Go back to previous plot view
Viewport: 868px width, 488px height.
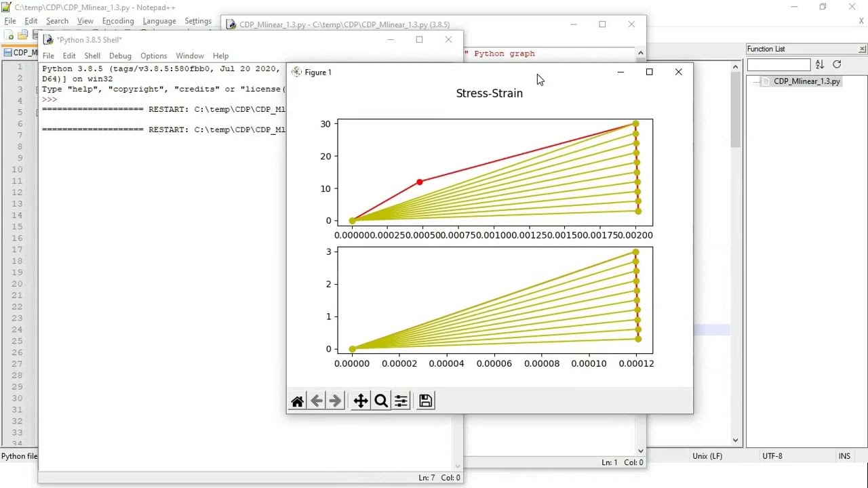click(317, 401)
